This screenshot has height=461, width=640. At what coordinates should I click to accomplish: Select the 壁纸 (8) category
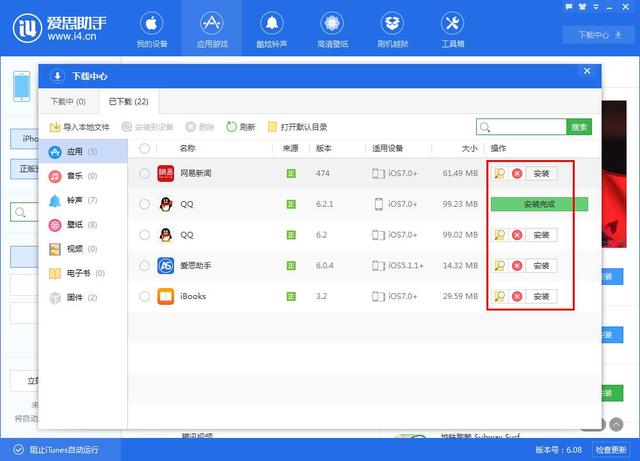click(83, 225)
